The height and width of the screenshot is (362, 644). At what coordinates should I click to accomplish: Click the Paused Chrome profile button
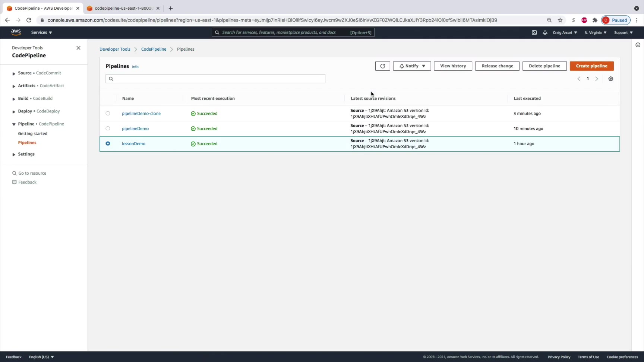[616, 20]
